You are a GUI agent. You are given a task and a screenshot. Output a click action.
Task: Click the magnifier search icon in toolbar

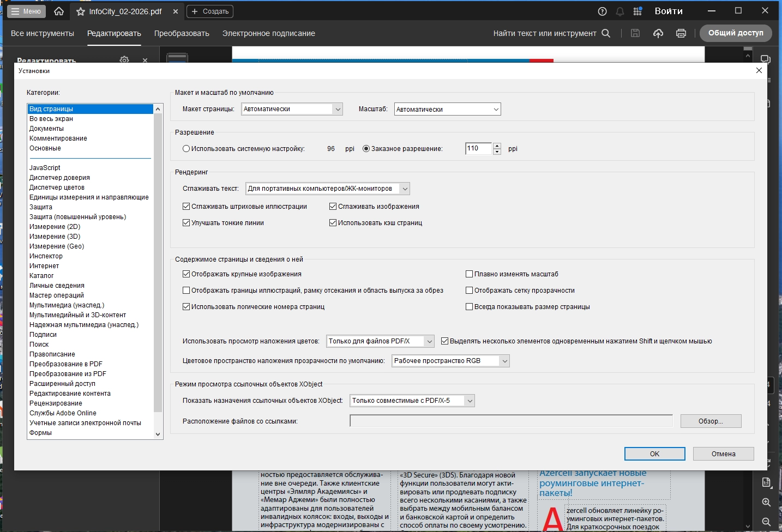point(606,33)
